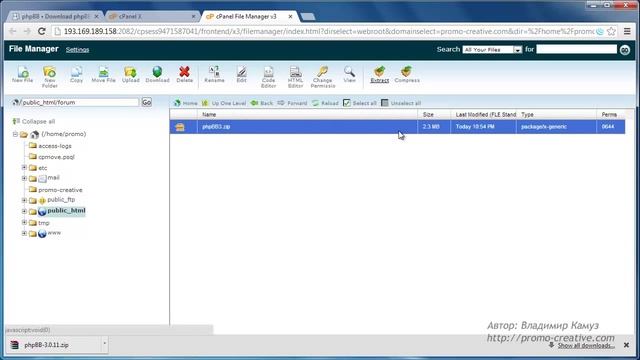Click the Rename toolbar icon

214,75
